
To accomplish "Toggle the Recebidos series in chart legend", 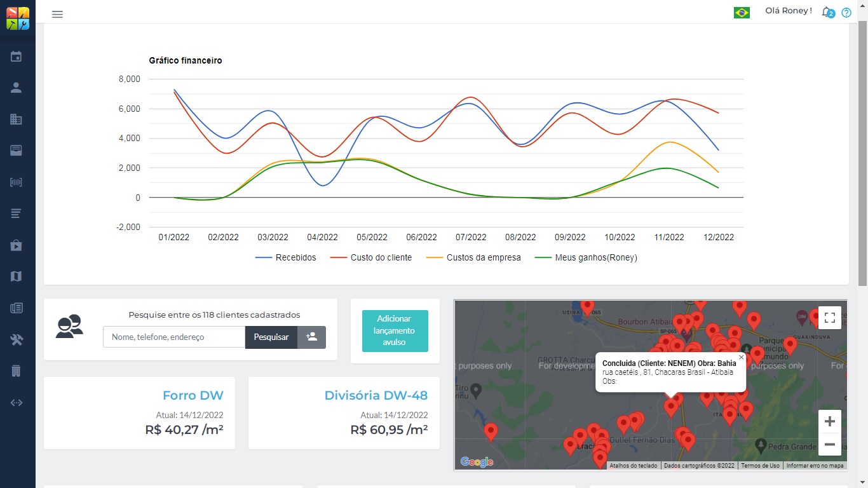I will (285, 257).
